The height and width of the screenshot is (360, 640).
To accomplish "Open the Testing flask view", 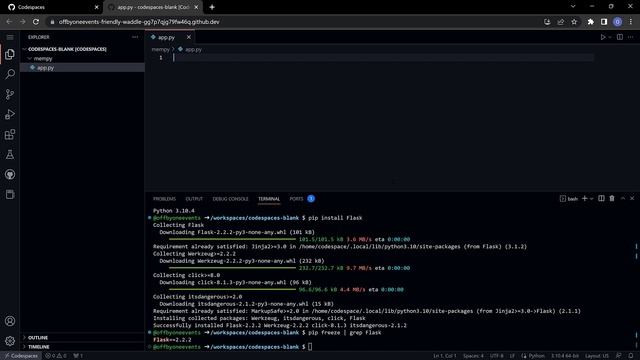I will [10, 154].
